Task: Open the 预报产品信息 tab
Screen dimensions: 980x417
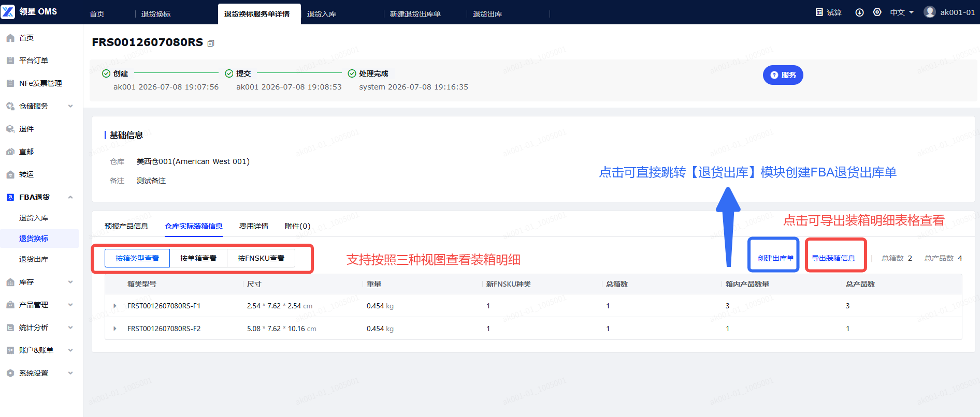Action: 126,226
